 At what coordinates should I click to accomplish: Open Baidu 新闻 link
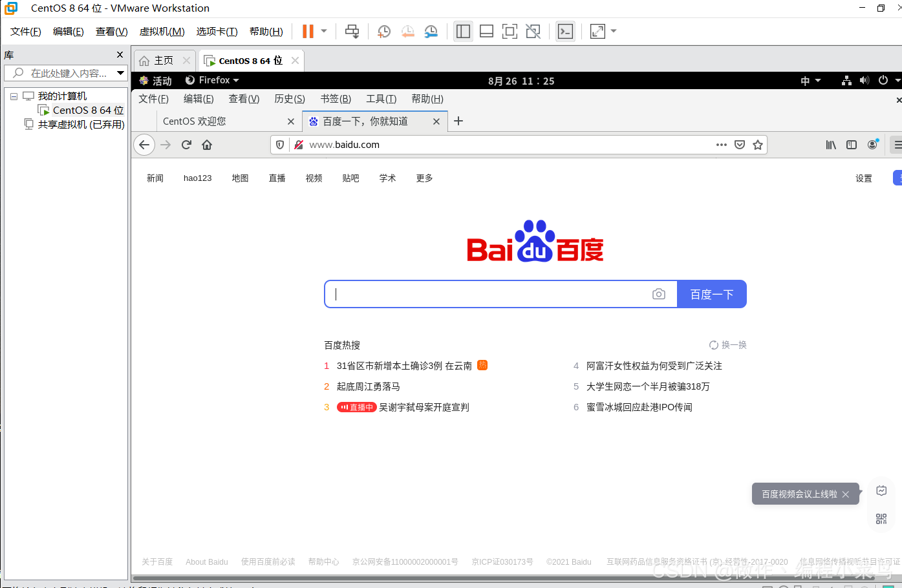click(155, 178)
